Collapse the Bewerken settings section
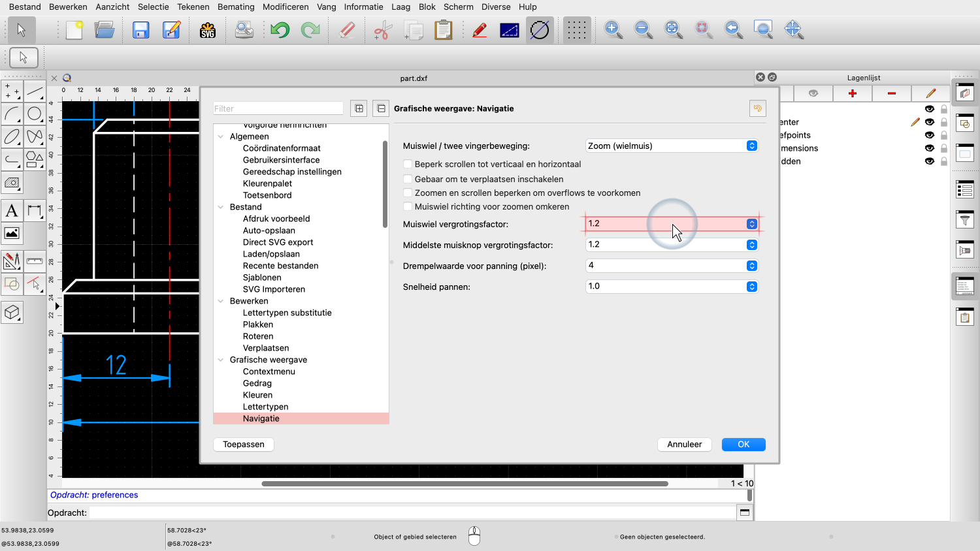 point(220,301)
